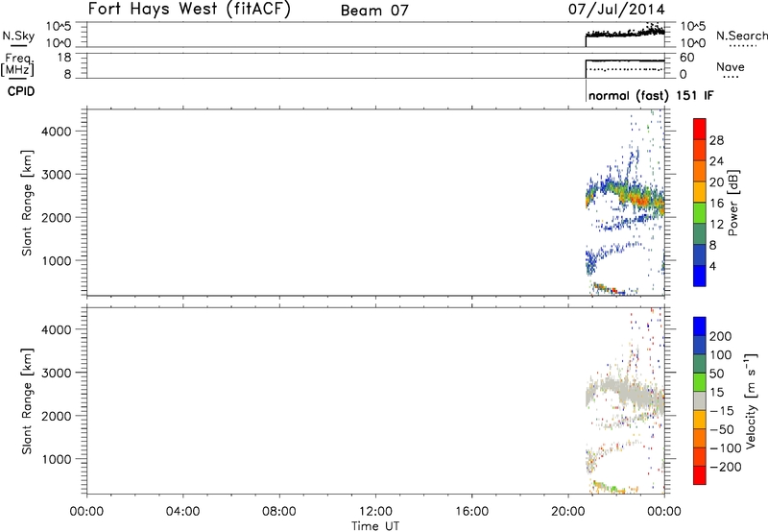Click the gray -15 to 15 velocity swatch
The image size is (768, 532).
point(700,400)
